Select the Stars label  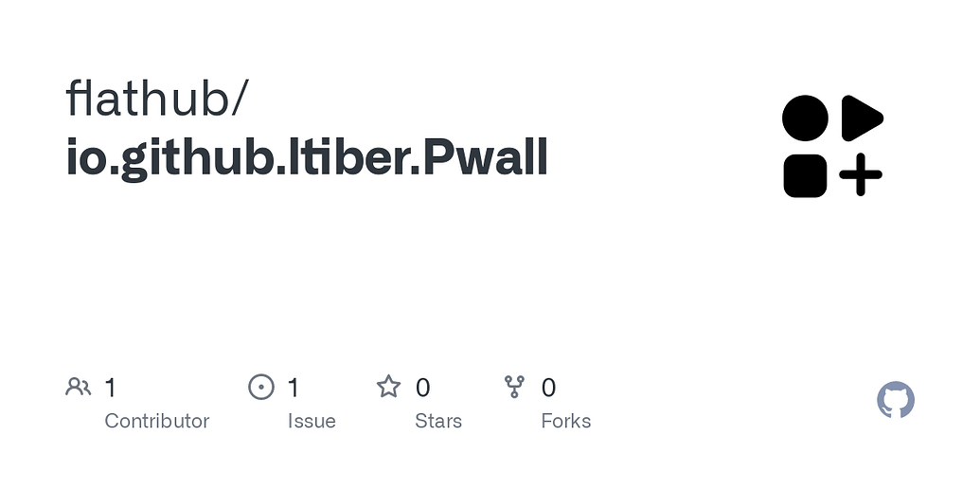tap(438, 421)
